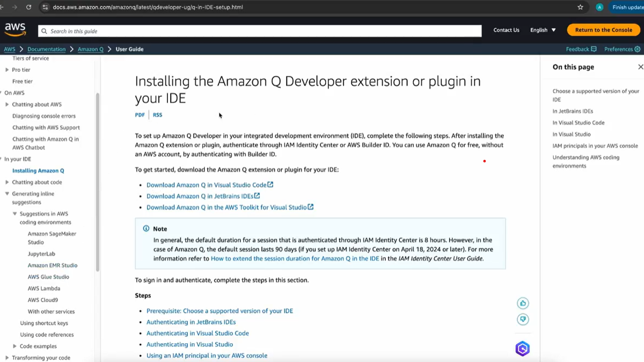644x362 pixels.
Task: Bookmark this page with the star icon
Action: click(580, 8)
